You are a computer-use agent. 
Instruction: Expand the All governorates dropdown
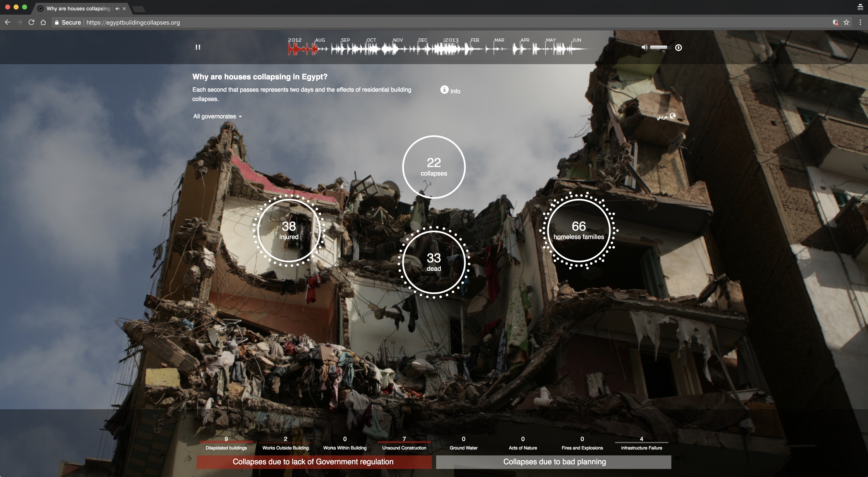[x=217, y=116]
